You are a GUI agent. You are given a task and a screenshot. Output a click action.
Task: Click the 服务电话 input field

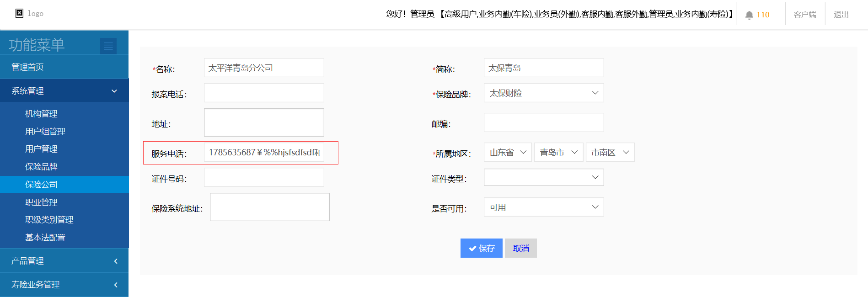(264, 152)
